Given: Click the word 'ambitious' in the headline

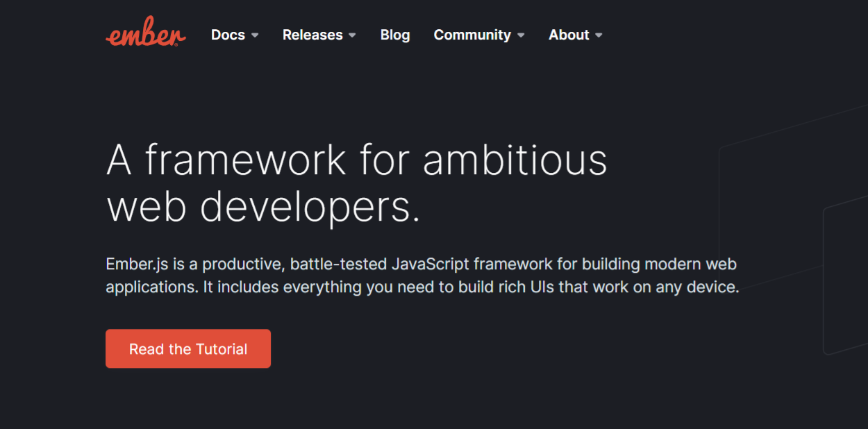Looking at the screenshot, I should click(x=515, y=160).
